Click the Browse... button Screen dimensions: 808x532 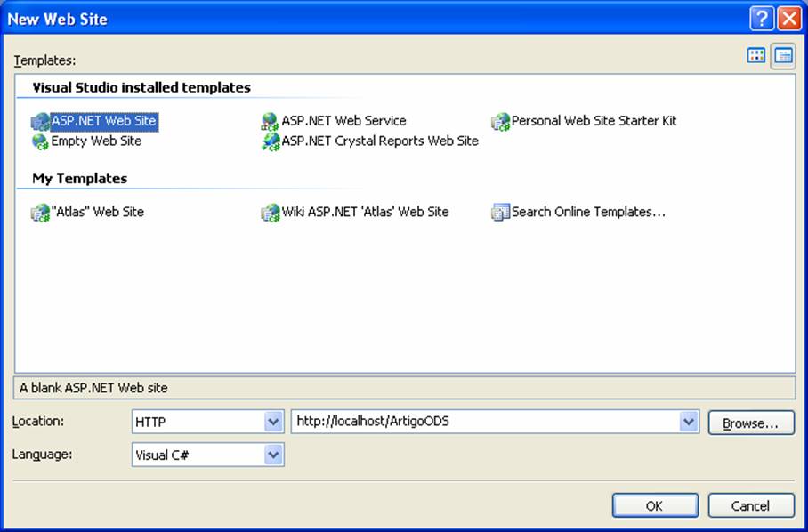click(751, 423)
